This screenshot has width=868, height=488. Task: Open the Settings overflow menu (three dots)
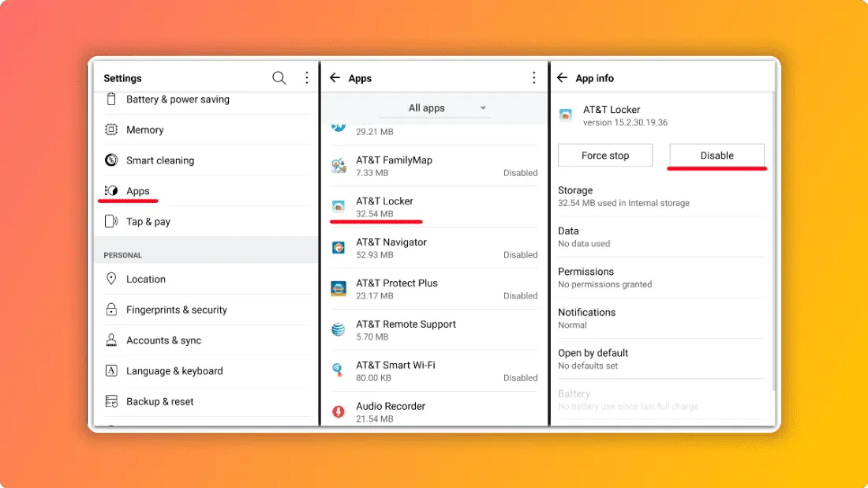point(307,77)
